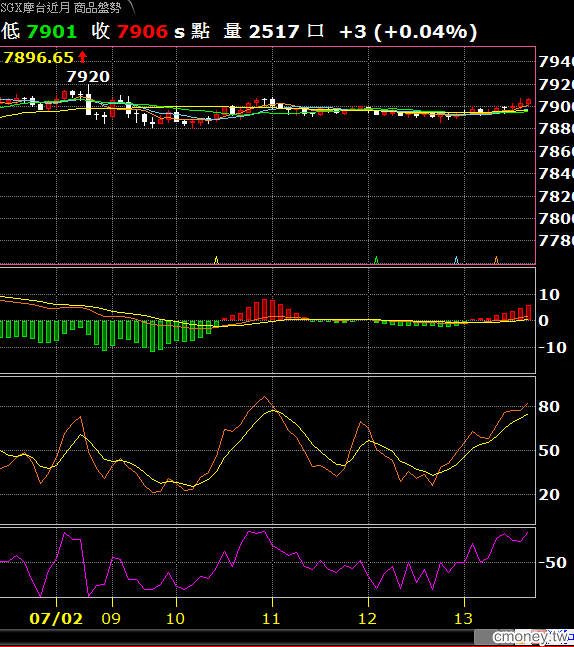Click the 7896.65 moving average value
This screenshot has height=647, width=574.
[x=38, y=57]
